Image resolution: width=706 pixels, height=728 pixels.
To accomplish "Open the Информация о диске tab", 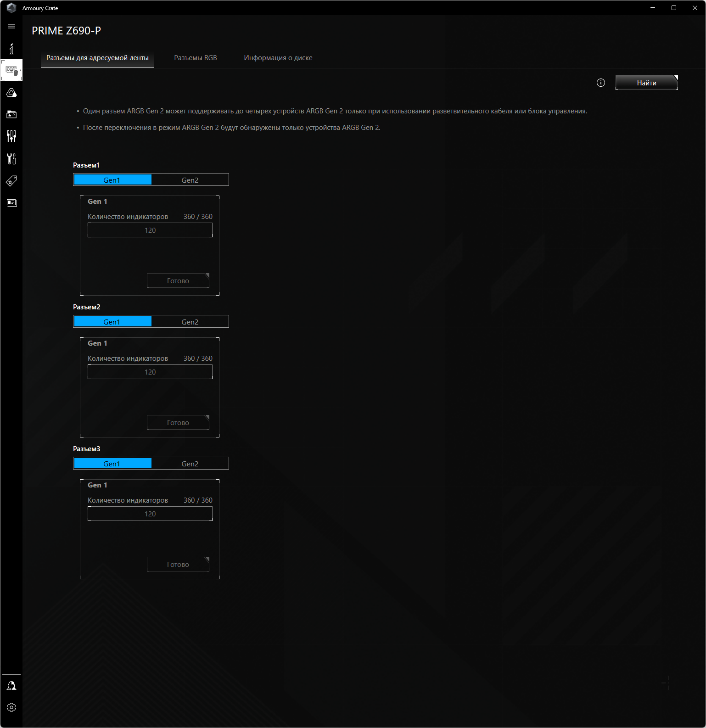I will tap(278, 58).
